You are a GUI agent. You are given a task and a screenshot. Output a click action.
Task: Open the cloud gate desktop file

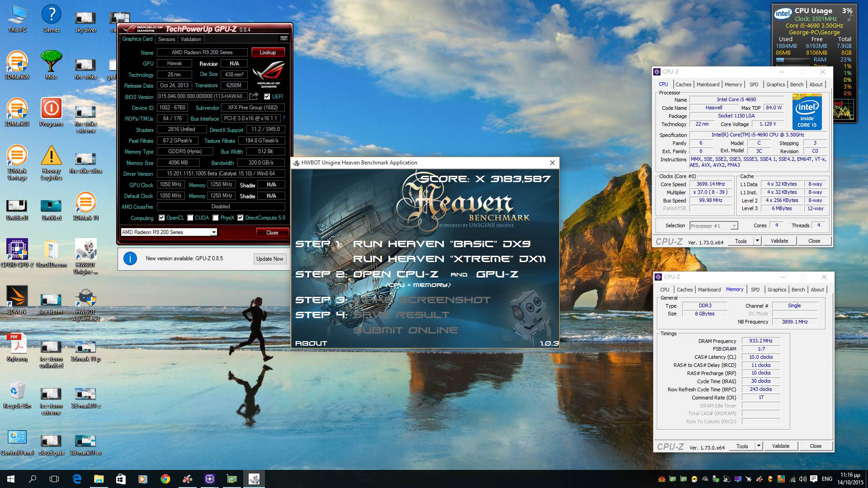[x=51, y=445]
